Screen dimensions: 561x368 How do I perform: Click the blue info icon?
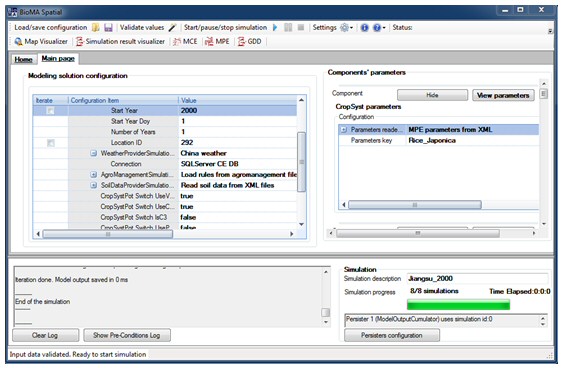tap(364, 28)
